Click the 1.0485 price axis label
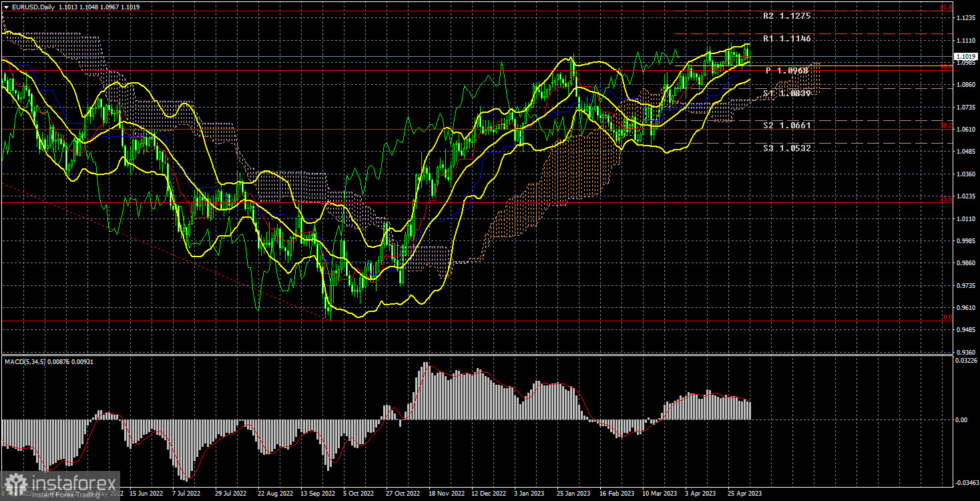980x501 pixels. tap(965, 152)
